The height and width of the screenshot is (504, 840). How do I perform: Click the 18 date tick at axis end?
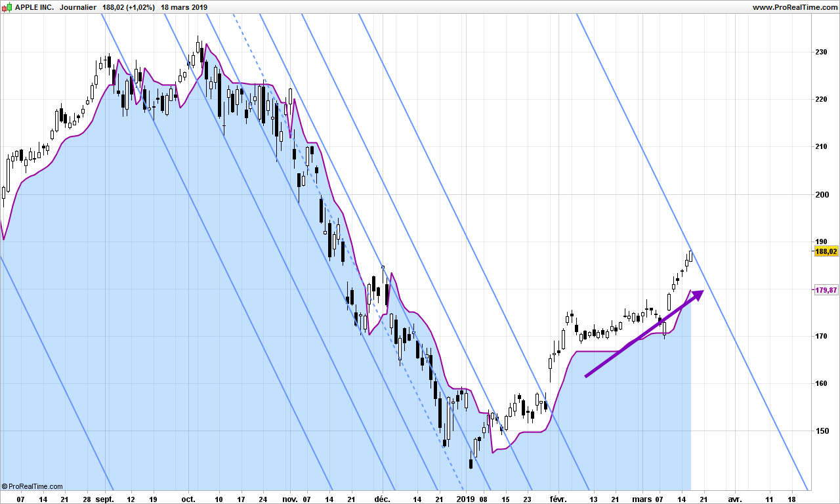click(x=791, y=499)
